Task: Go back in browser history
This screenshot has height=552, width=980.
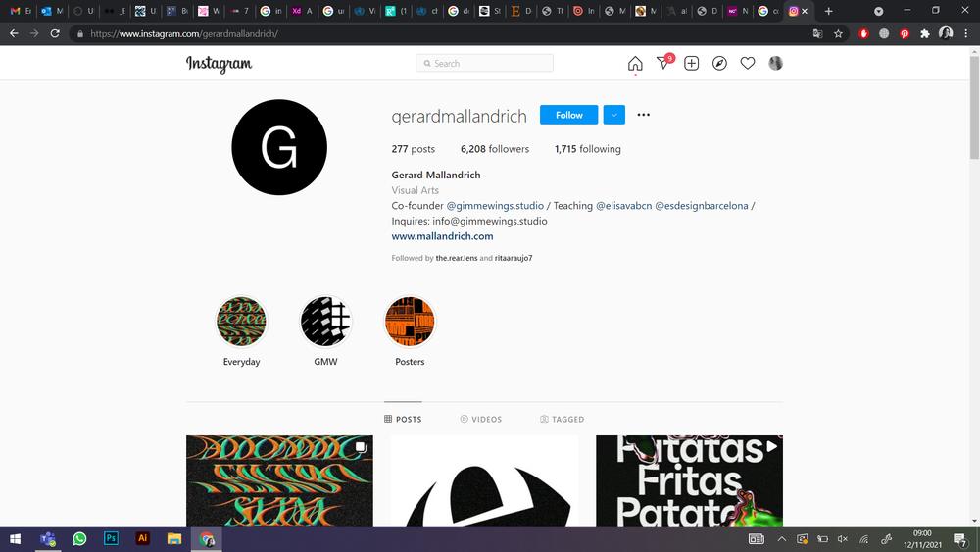Action: 14,33
